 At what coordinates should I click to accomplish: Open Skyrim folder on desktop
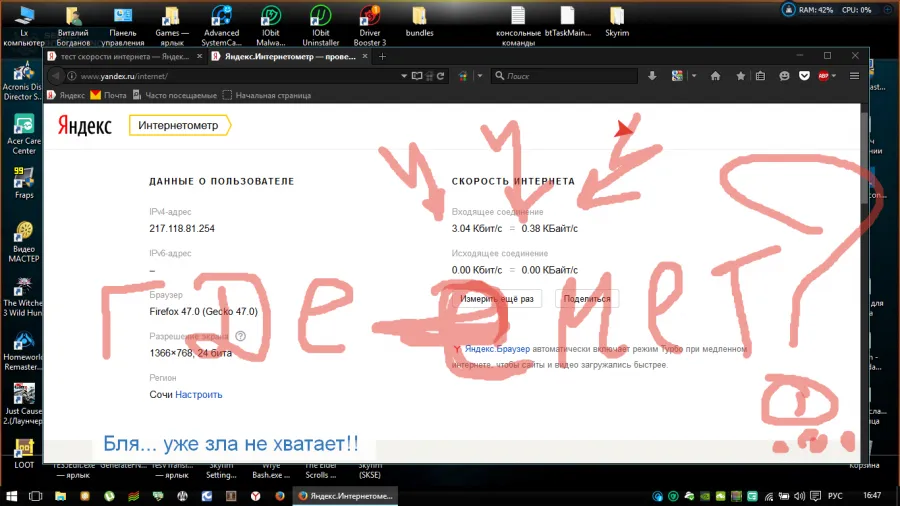(617, 22)
